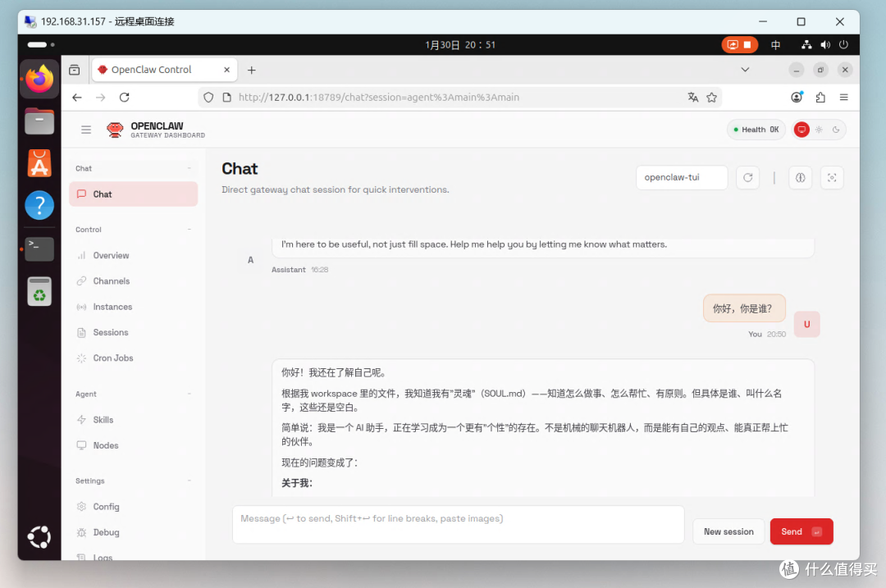Open Firefox from the Ubuntu dock
The height and width of the screenshot is (588, 886).
pyautogui.click(x=39, y=79)
